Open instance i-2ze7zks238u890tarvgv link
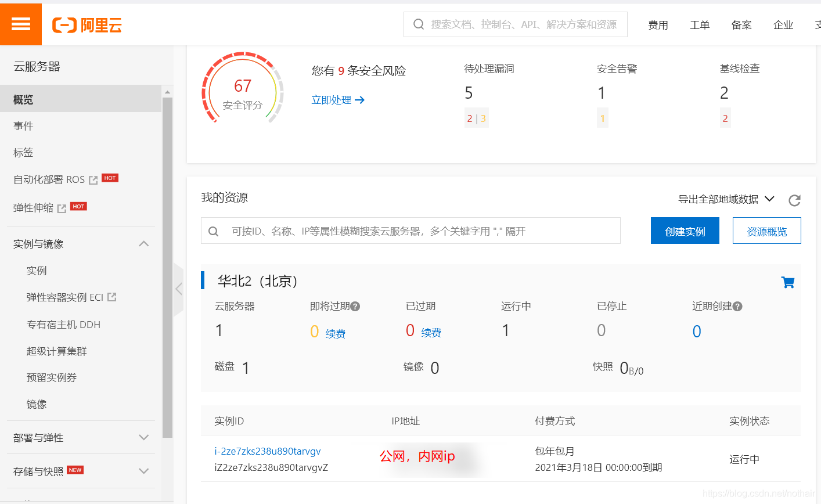 tap(268, 451)
